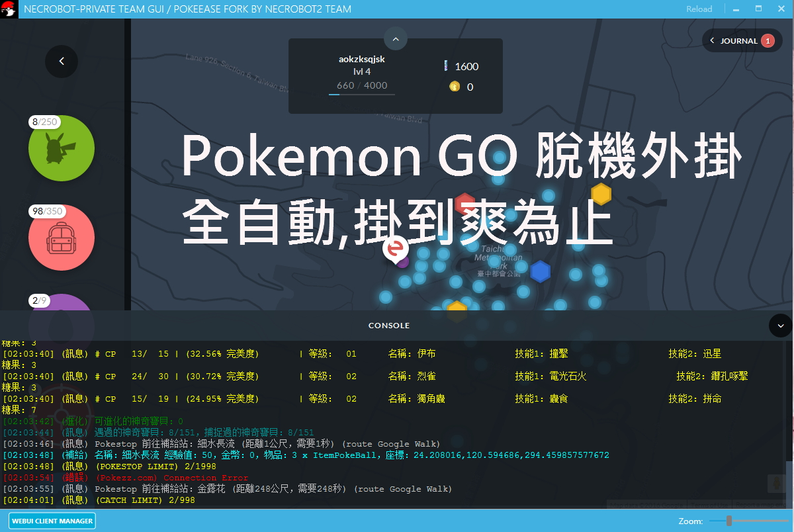Click the (CATCH LIMIT) 2/998 log line
The height and width of the screenshot is (532, 794).
(99, 500)
